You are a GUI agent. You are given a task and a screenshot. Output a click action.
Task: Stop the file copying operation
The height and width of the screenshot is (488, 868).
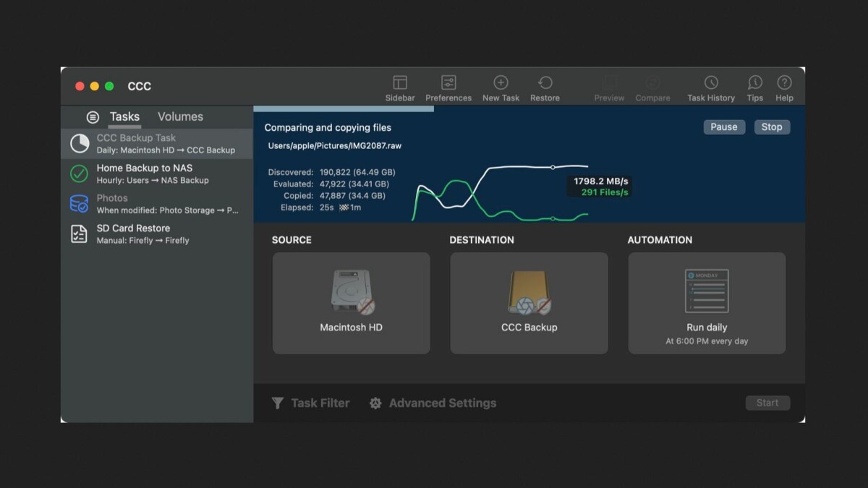pos(771,127)
